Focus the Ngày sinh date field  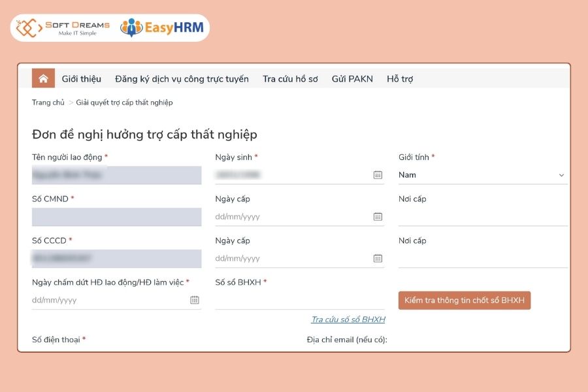(300, 175)
